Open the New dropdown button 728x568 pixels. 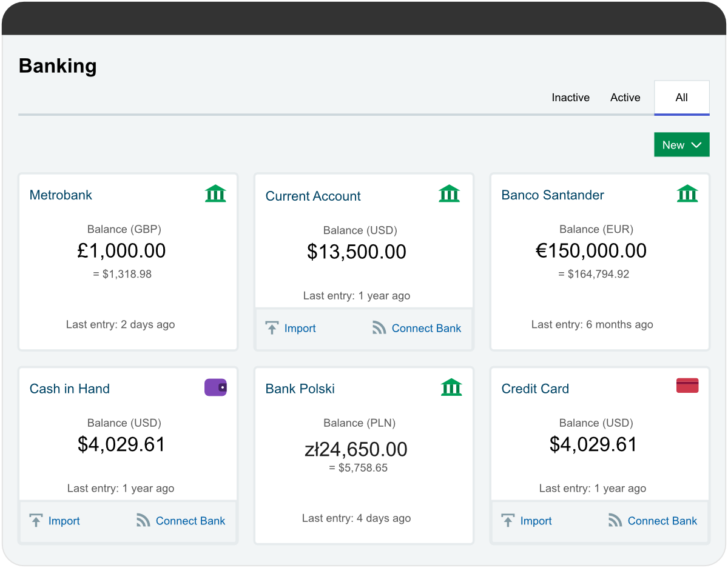pos(682,145)
